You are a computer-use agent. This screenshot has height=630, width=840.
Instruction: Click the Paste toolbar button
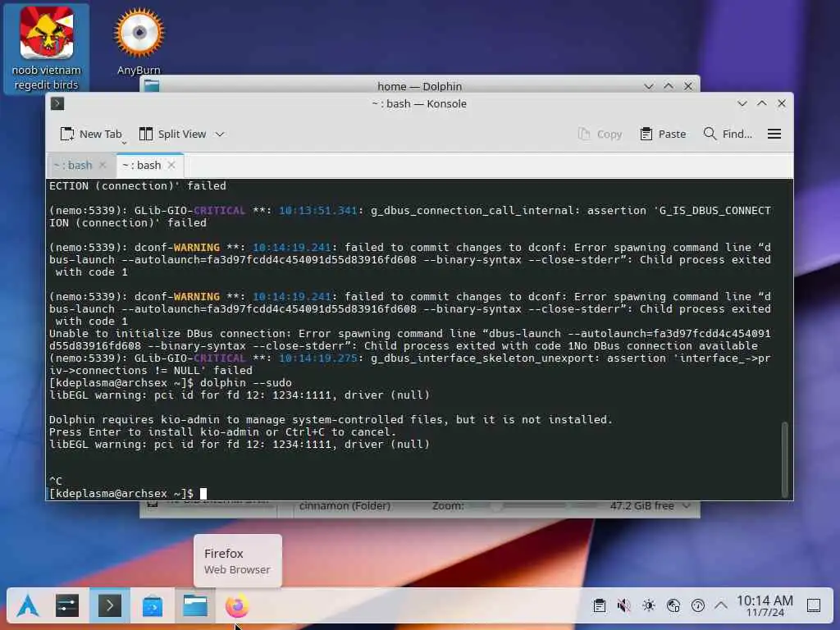tap(663, 134)
